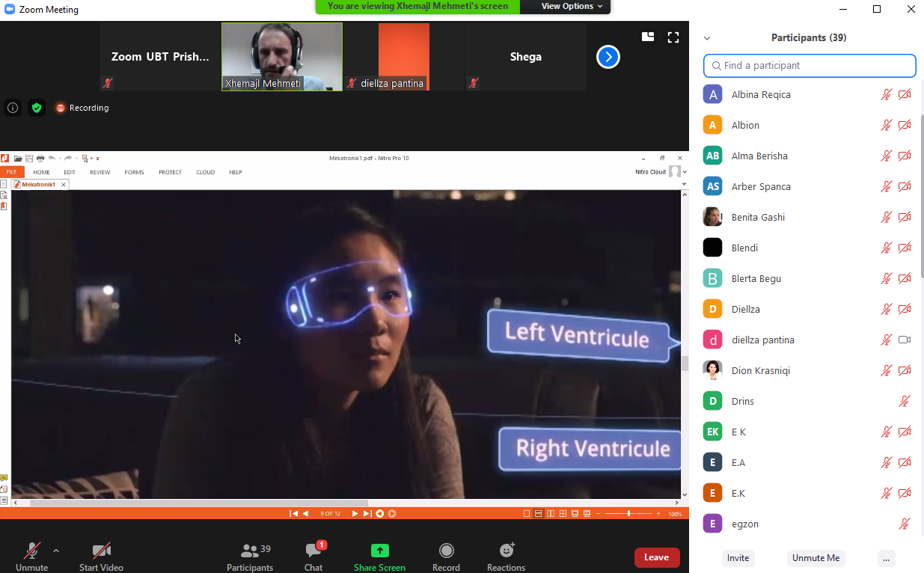Open the Chat panel icon
The width and height of the screenshot is (924, 573).
point(313,552)
